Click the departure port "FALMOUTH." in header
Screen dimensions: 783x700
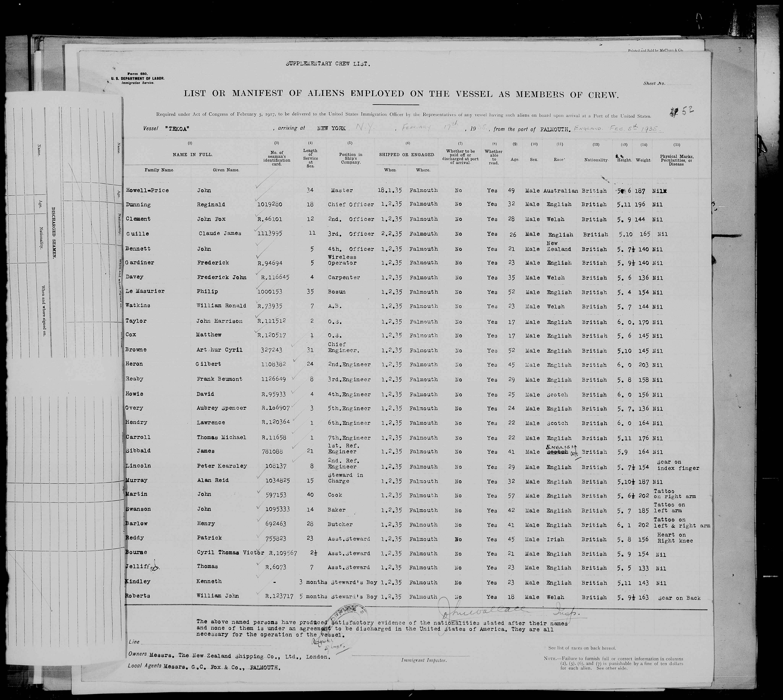coord(555,130)
